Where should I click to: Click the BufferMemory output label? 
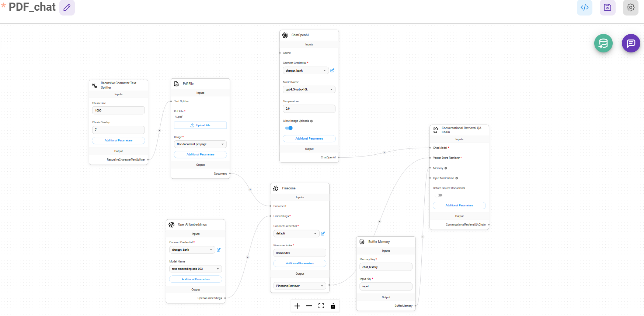403,306
